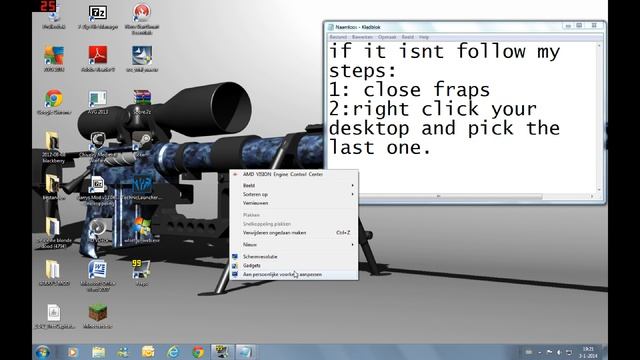The image size is (640, 360).
Task: Open the Garrys Mod shortcut icon
Action: (98, 190)
